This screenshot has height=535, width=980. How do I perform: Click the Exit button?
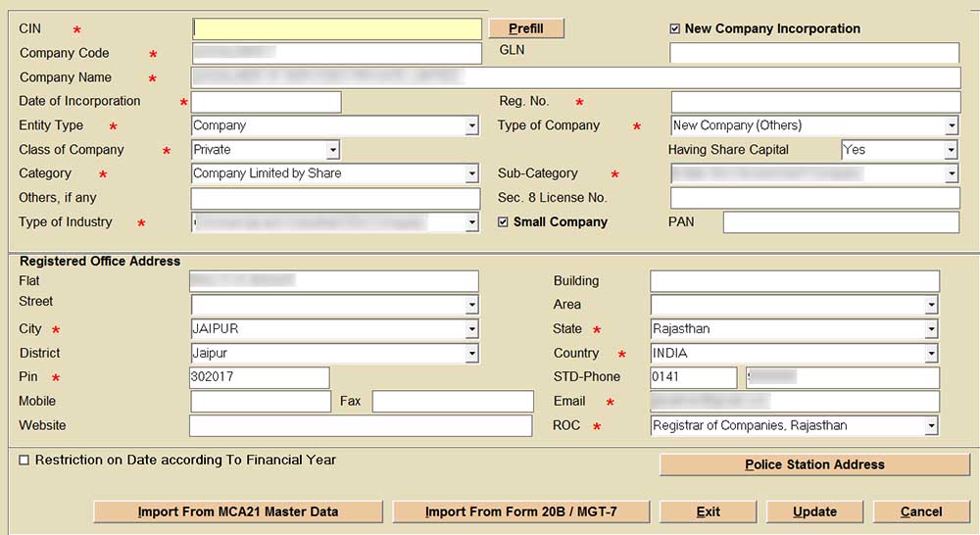[708, 511]
